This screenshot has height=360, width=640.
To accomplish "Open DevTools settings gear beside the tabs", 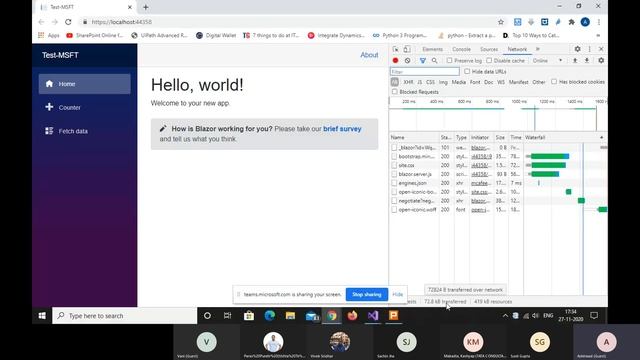I will pyautogui.click(x=577, y=49).
